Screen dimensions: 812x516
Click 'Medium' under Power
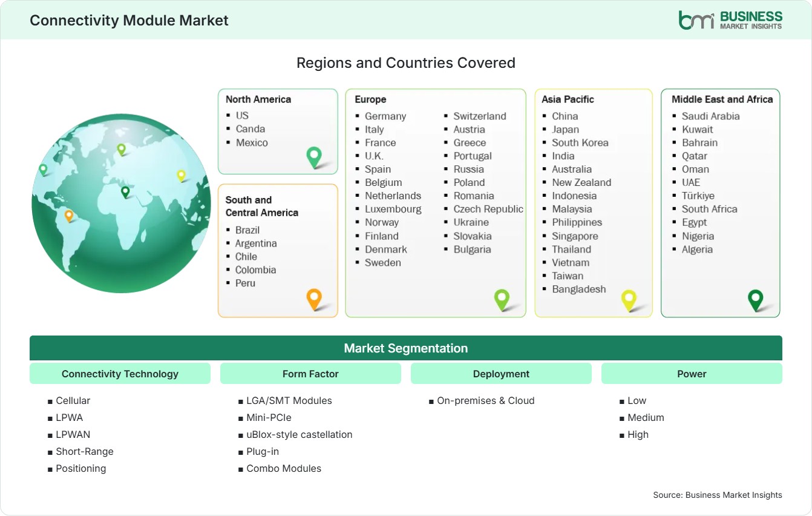pos(646,418)
